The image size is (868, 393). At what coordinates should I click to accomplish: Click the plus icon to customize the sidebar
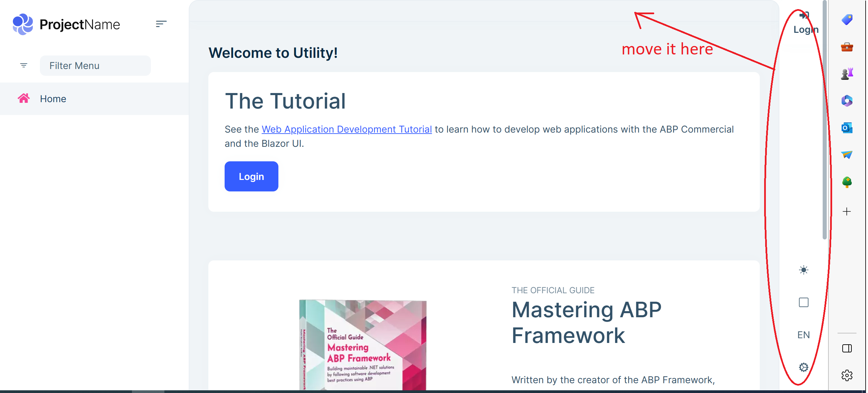(x=847, y=212)
